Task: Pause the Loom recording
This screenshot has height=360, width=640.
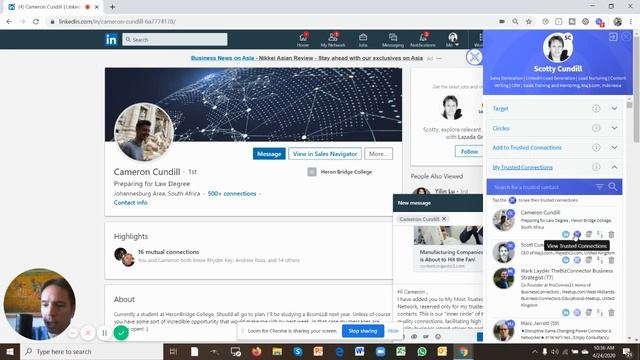Action: 104,333
